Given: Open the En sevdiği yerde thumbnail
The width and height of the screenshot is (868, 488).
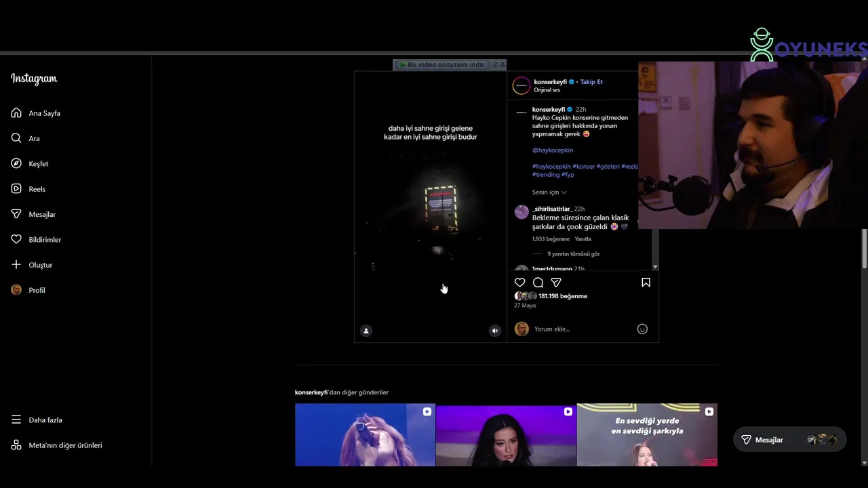Looking at the screenshot, I should (x=647, y=435).
